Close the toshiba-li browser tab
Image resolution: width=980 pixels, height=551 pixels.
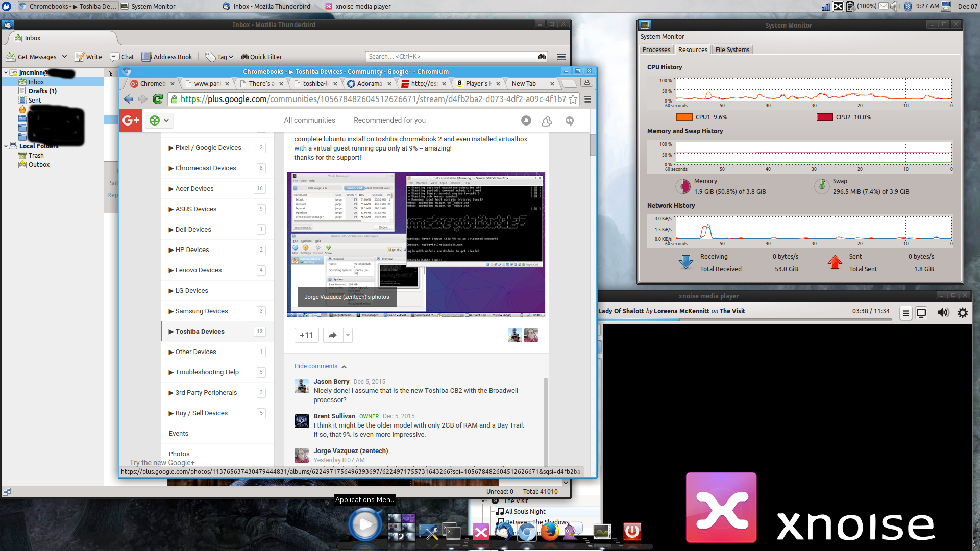[335, 84]
